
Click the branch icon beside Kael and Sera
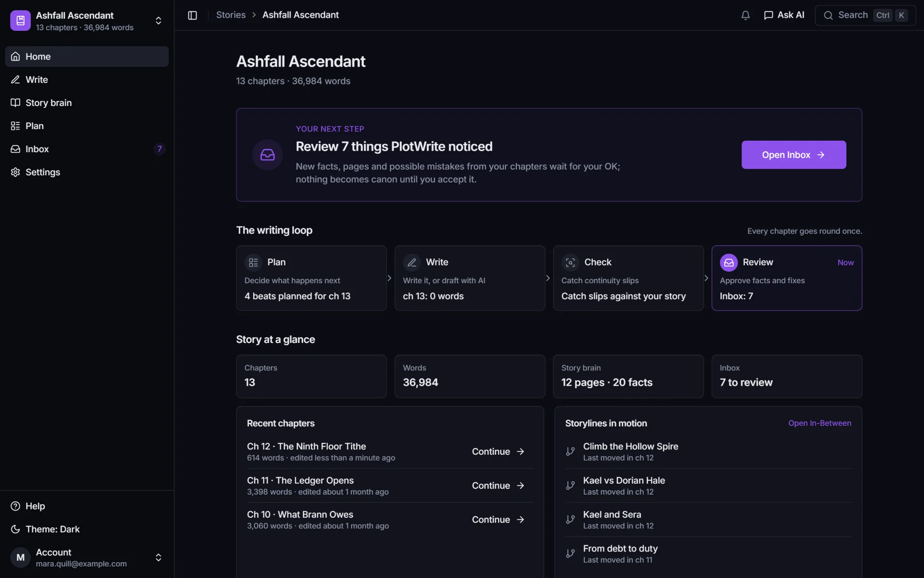[x=570, y=519]
